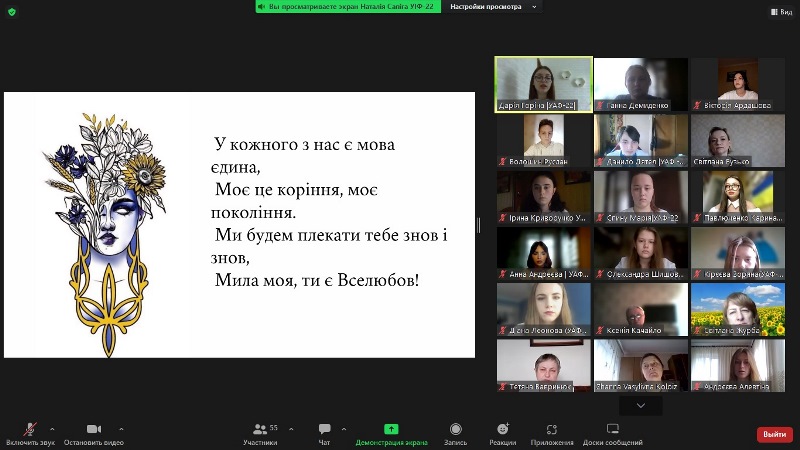The width and height of the screenshot is (800, 450).
Task: Click the divider handle beside shared screen
Action: pos(479,225)
